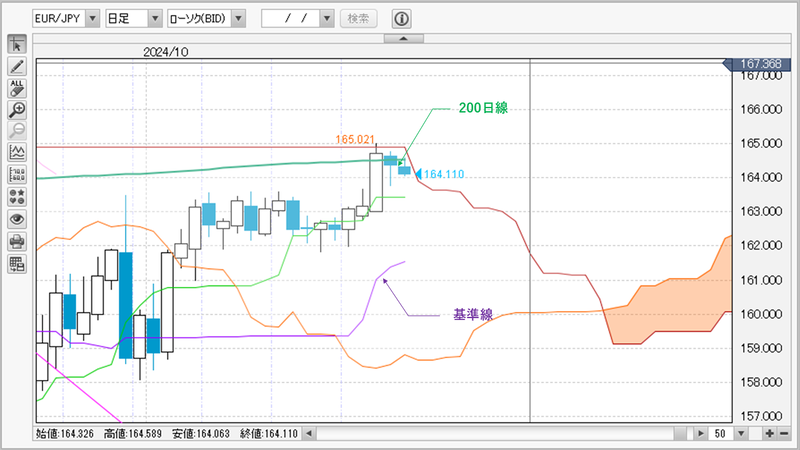Click the 始値:164.326 open value
Viewport: 800px width, 450px height.
tap(65, 434)
